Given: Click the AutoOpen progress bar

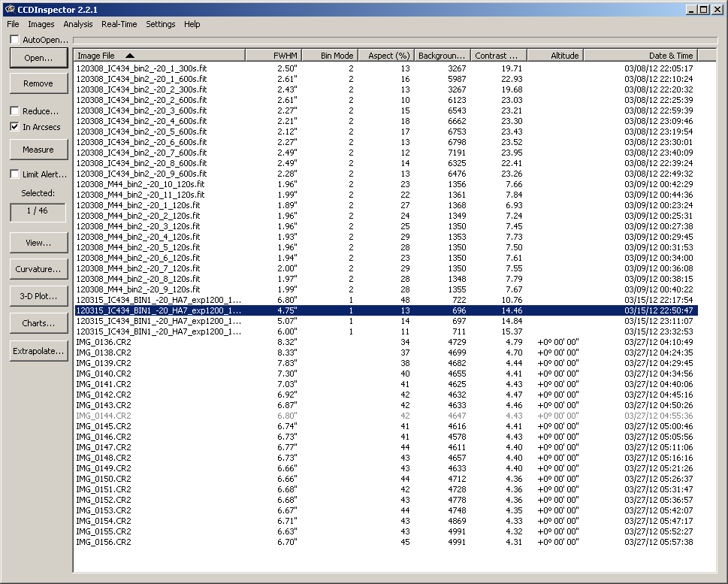Looking at the screenshot, I should (395, 40).
